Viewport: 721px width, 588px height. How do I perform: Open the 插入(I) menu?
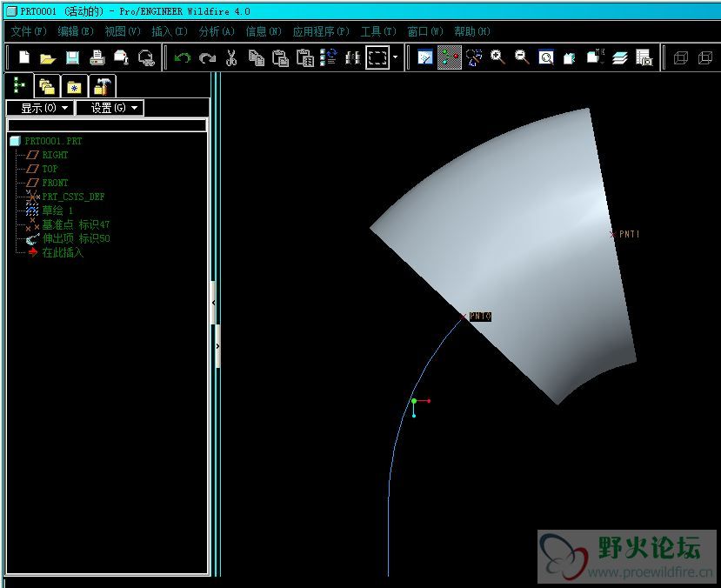pos(170,31)
